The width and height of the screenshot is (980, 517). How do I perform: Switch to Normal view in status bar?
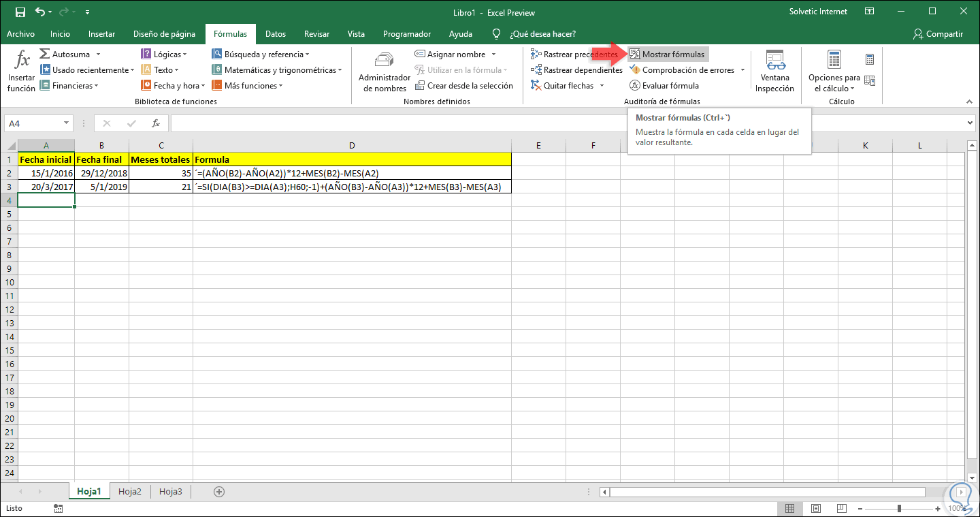pos(789,509)
